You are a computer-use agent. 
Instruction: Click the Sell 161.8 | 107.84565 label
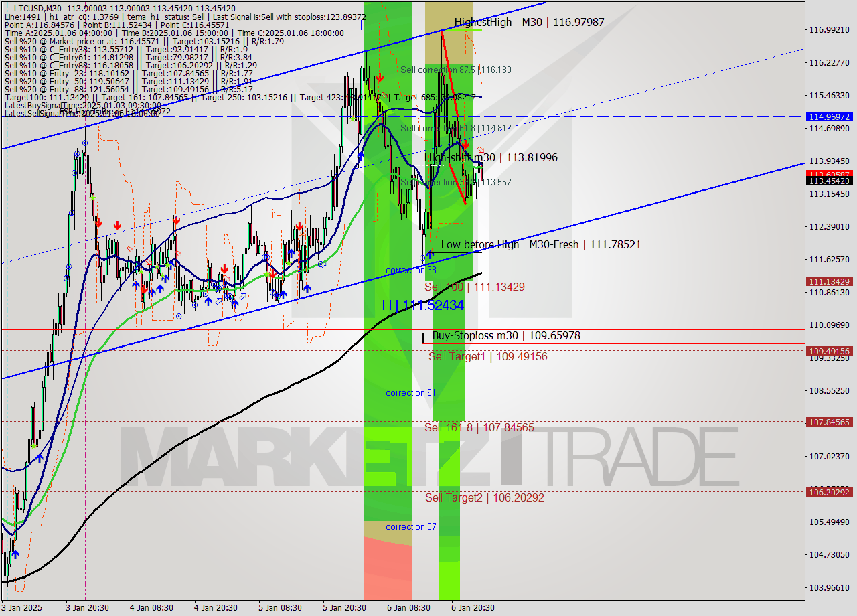coord(479,427)
